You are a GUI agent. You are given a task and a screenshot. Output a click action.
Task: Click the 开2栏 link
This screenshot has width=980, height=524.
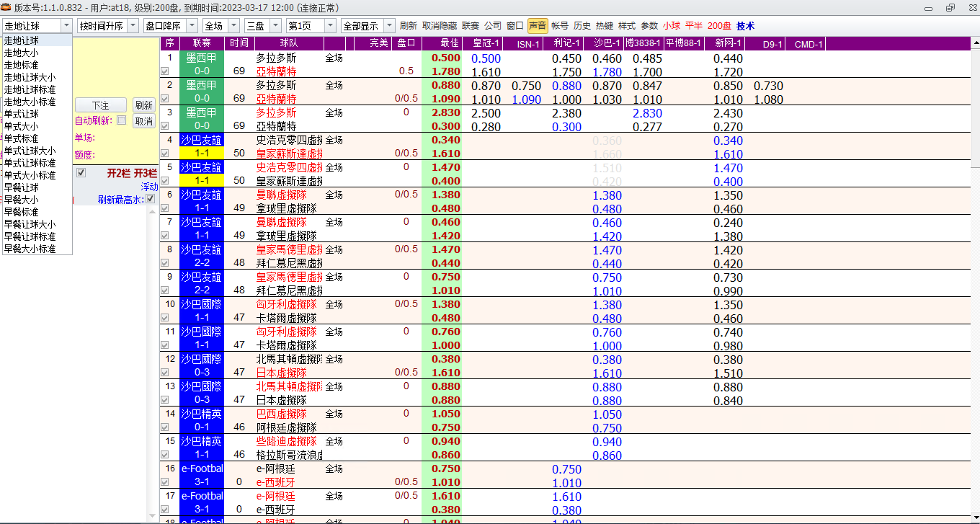[x=119, y=173]
